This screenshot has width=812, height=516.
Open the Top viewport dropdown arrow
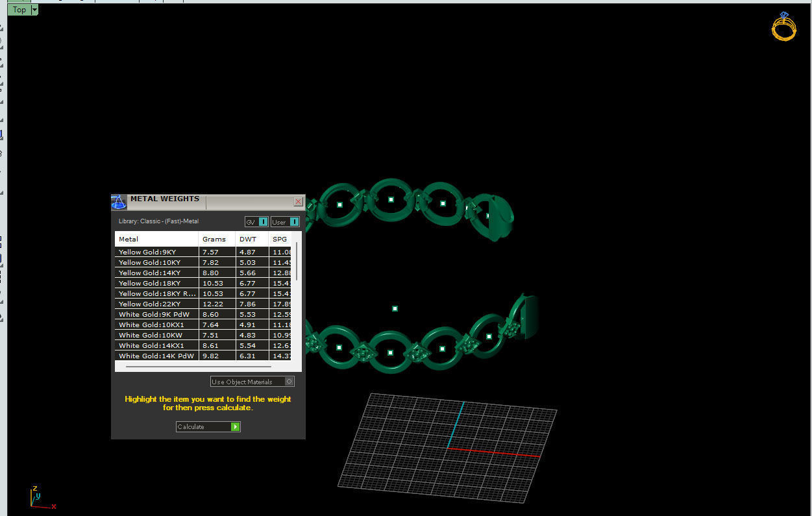click(x=34, y=10)
